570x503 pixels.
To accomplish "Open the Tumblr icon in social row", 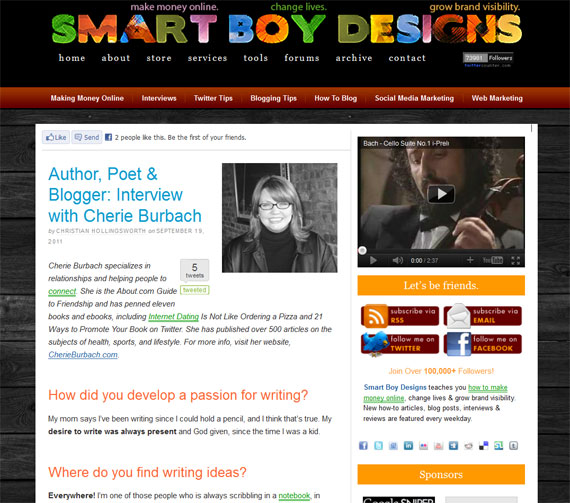I will point(513,446).
